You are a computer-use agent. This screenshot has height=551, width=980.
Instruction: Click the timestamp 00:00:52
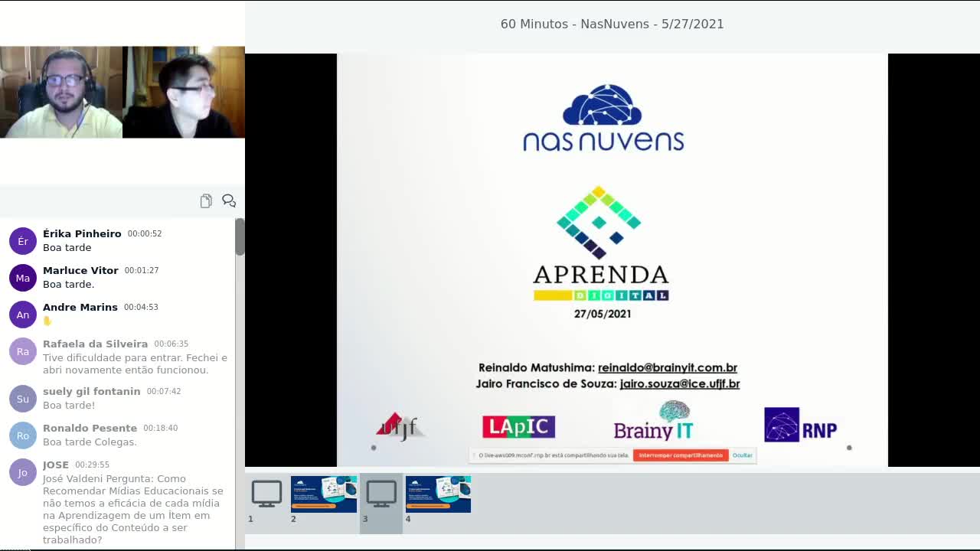coord(145,233)
